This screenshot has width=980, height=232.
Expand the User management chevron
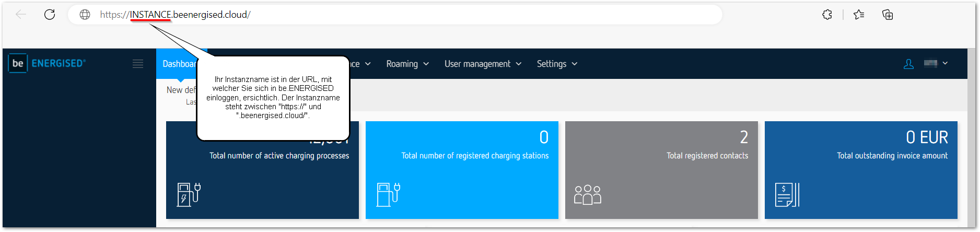click(519, 64)
